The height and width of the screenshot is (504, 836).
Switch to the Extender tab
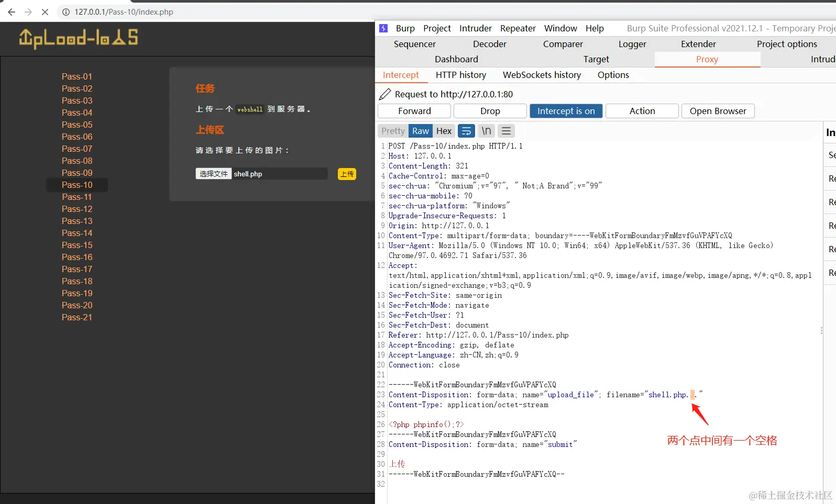698,44
